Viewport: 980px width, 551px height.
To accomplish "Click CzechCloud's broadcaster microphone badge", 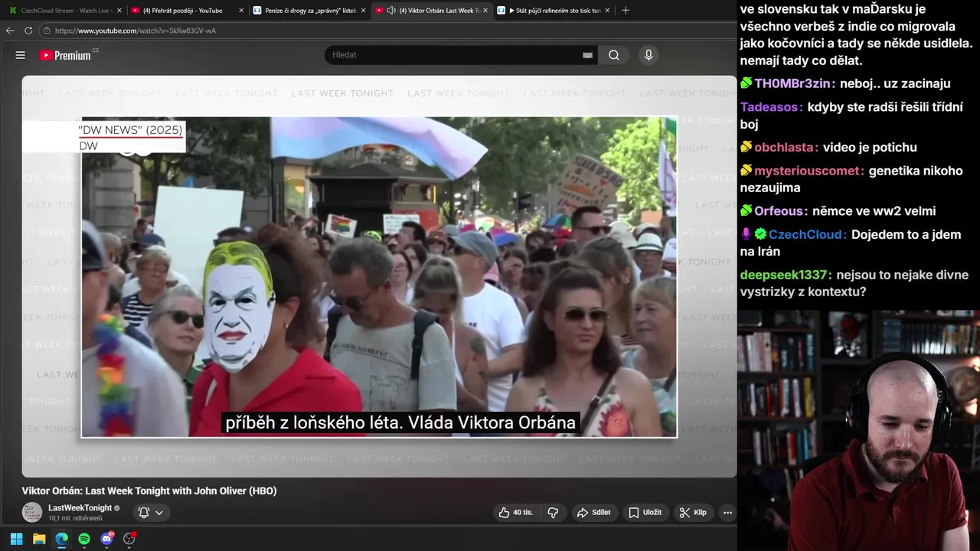I will coord(746,234).
